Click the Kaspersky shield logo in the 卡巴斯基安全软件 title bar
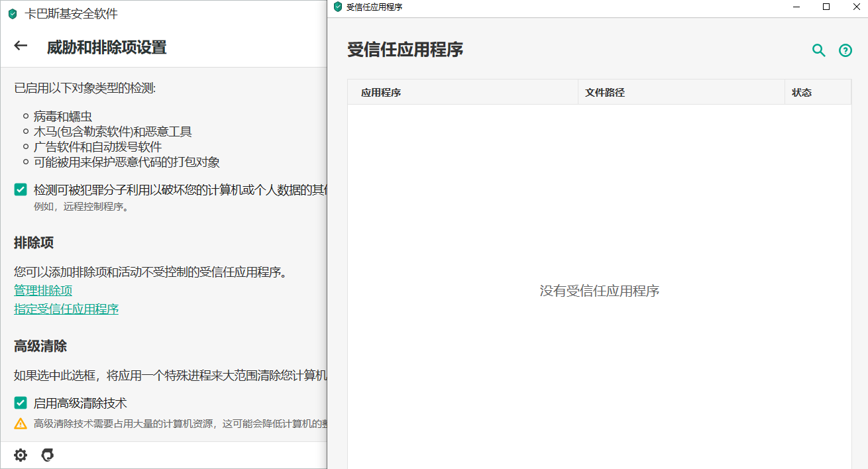The width and height of the screenshot is (868, 469). tap(13, 14)
